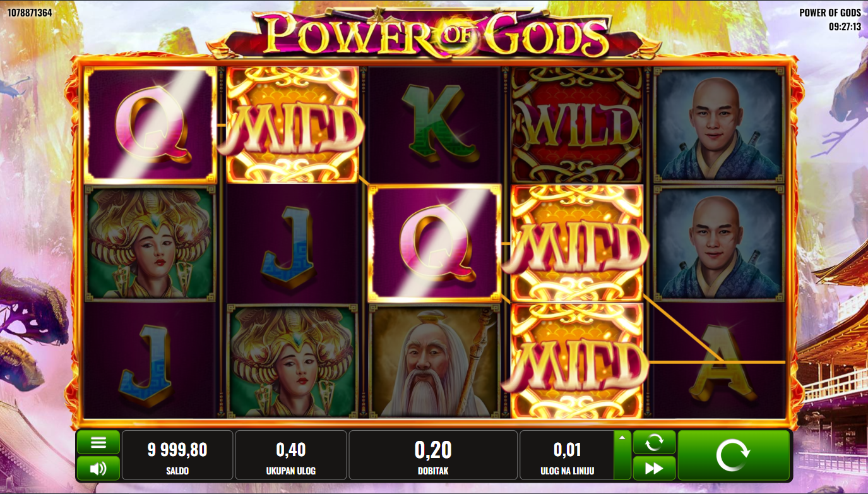Click the Ulog na liniju 0,01 field

567,455
